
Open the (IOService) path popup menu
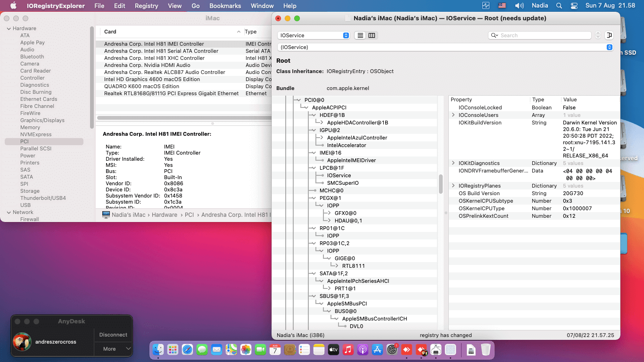tap(446, 47)
